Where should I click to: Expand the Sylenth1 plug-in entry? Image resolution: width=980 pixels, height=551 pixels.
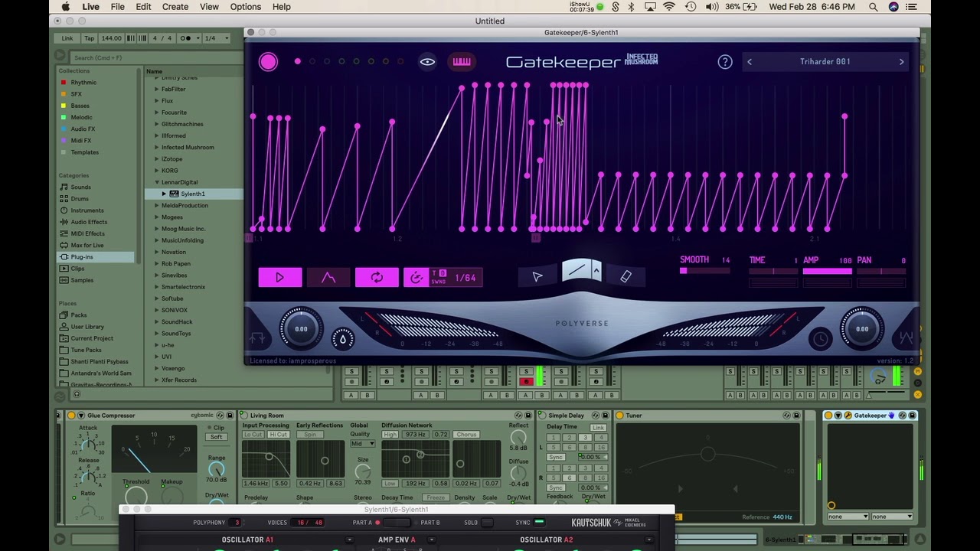coord(164,194)
